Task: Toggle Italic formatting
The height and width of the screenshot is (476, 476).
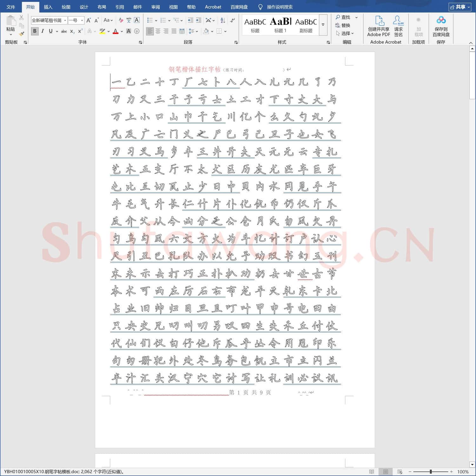Action: [x=43, y=31]
